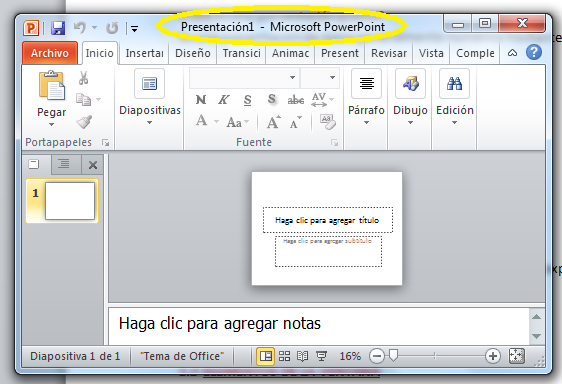The height and width of the screenshot is (384, 562).
Task: Toggle underline (S) formatting
Action: (x=247, y=100)
